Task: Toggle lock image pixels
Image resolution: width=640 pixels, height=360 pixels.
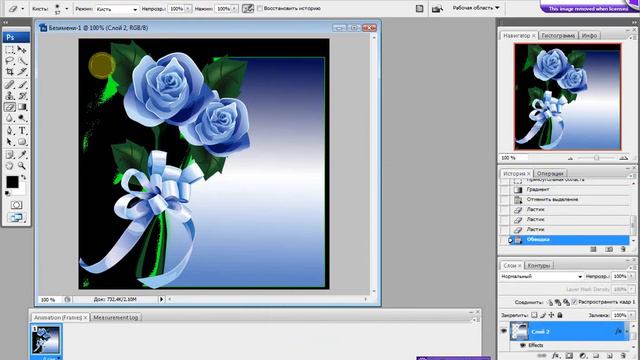Action: coord(543,315)
